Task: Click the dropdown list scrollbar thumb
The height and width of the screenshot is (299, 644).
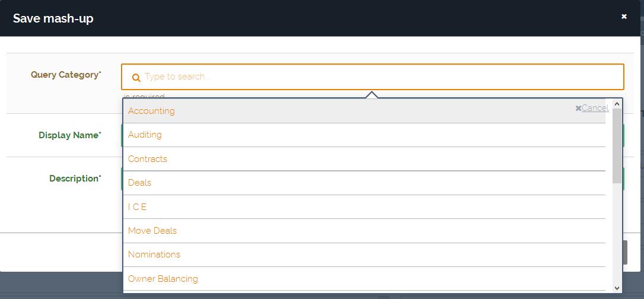Action: [x=617, y=145]
